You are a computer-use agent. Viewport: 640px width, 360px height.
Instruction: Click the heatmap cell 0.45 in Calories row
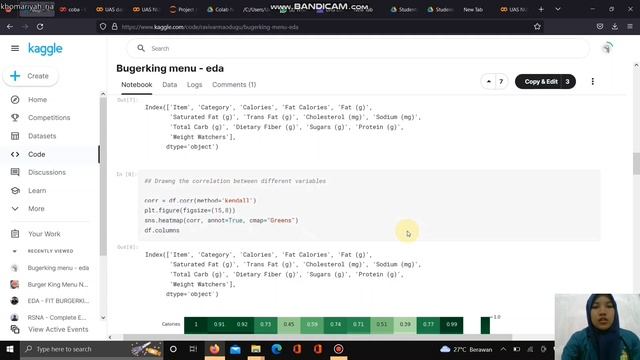[x=289, y=325]
